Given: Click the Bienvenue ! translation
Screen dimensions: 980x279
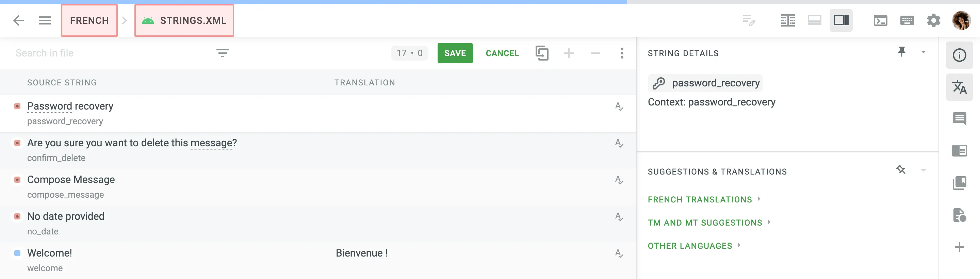Looking at the screenshot, I should tap(362, 253).
